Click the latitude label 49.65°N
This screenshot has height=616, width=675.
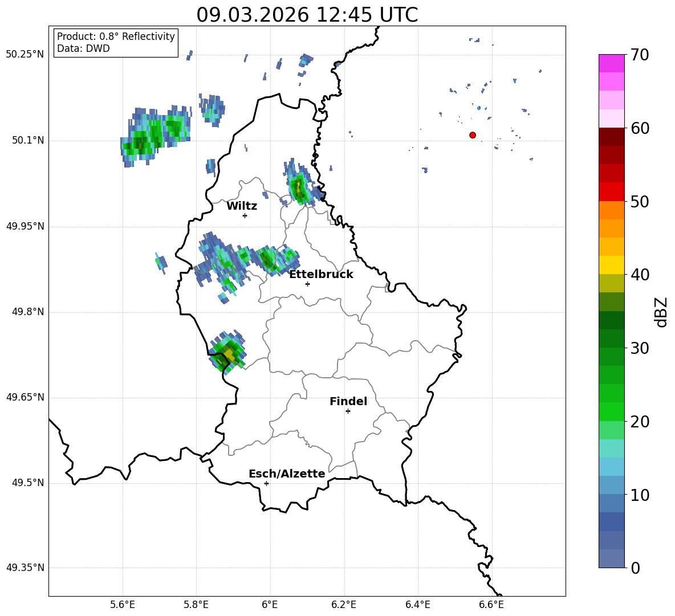25,397
